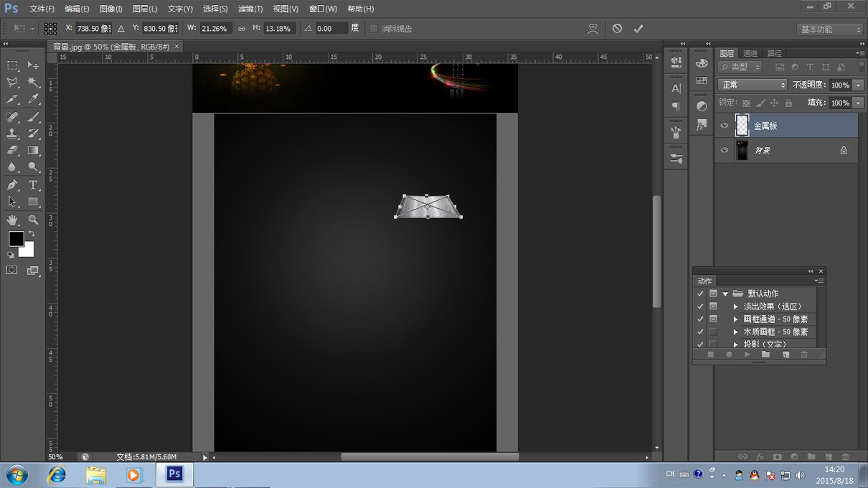Select the Clone Stamp tool
This screenshot has height=488, width=868.
point(12,133)
